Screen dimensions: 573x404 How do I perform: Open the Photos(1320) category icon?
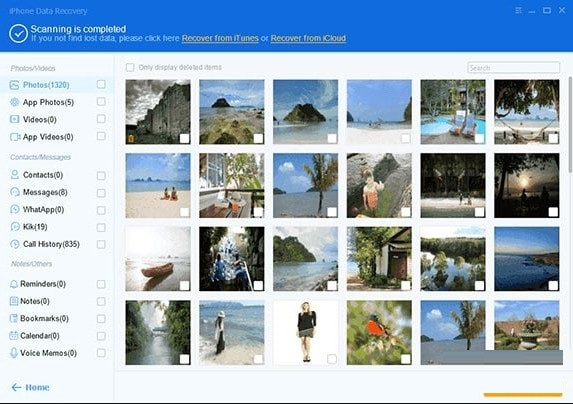click(x=14, y=85)
